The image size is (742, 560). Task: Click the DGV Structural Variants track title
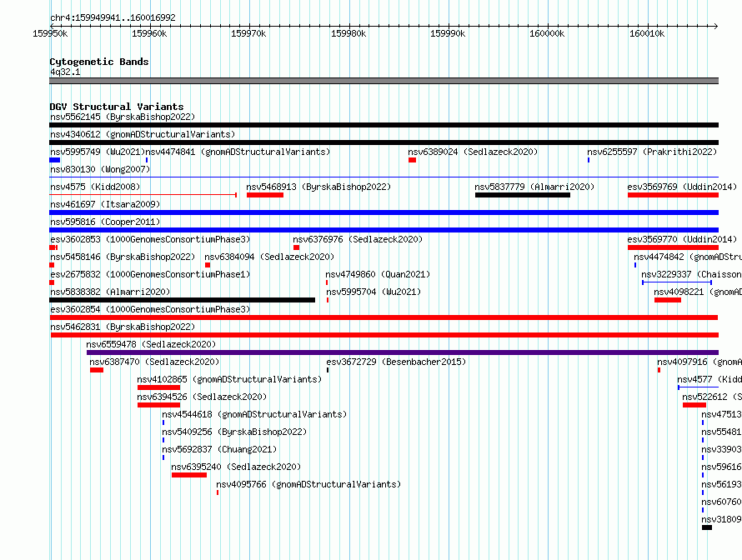117,107
